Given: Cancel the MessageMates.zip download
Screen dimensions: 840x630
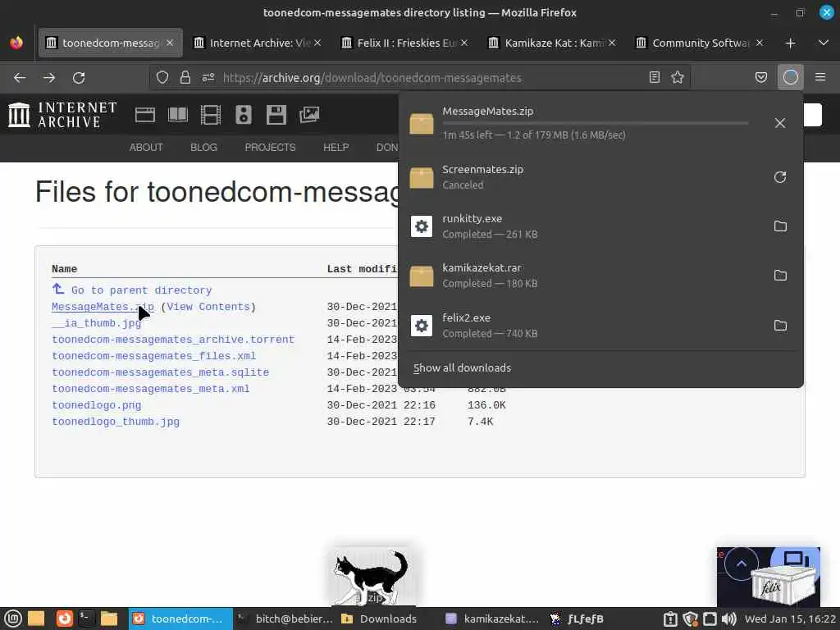Looking at the screenshot, I should 780,123.
